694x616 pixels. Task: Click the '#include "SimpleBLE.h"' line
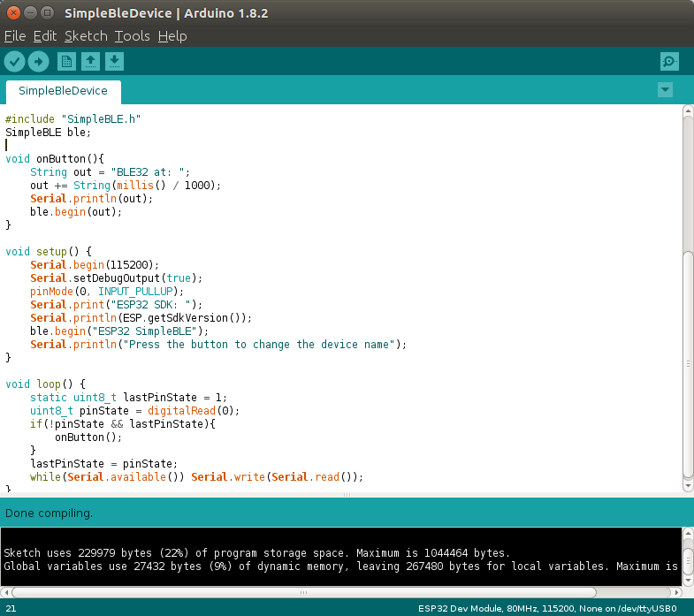[x=73, y=119]
